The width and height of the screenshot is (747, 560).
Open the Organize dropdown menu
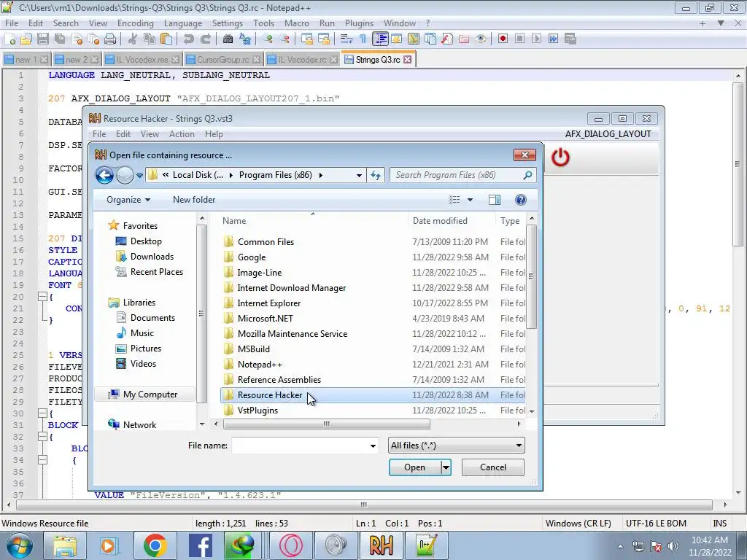128,200
